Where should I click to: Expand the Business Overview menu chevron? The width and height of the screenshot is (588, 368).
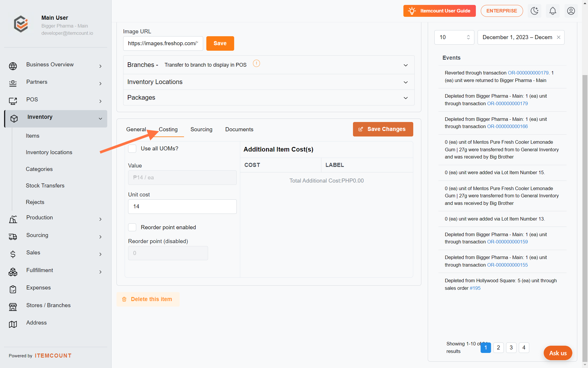(101, 66)
